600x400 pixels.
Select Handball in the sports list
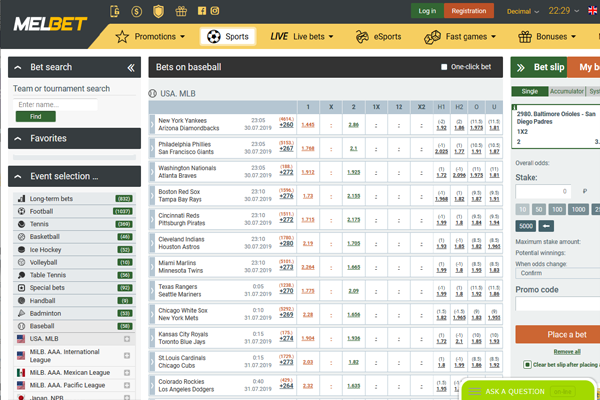(74, 300)
